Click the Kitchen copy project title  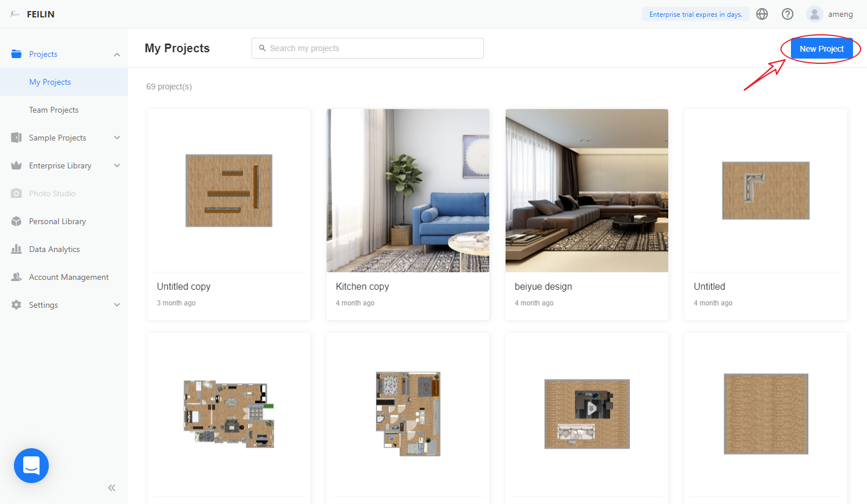click(x=362, y=286)
